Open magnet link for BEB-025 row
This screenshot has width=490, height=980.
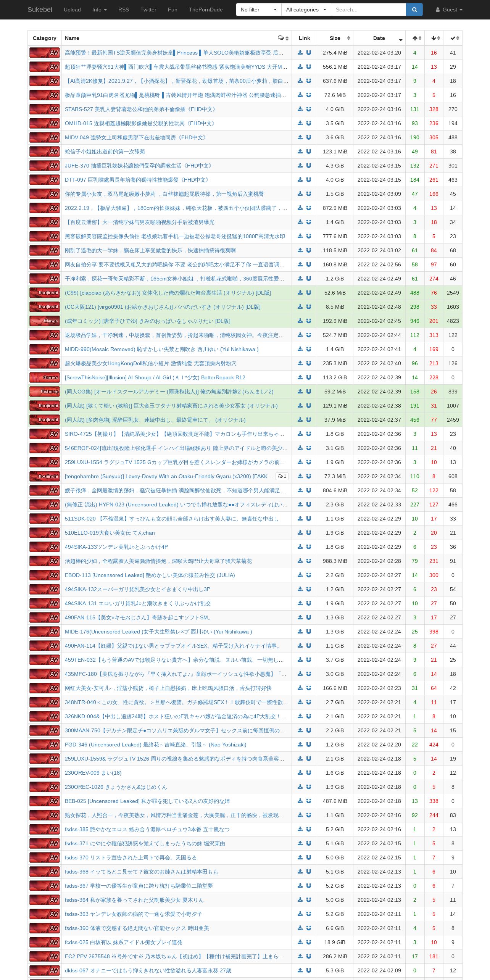309,801
